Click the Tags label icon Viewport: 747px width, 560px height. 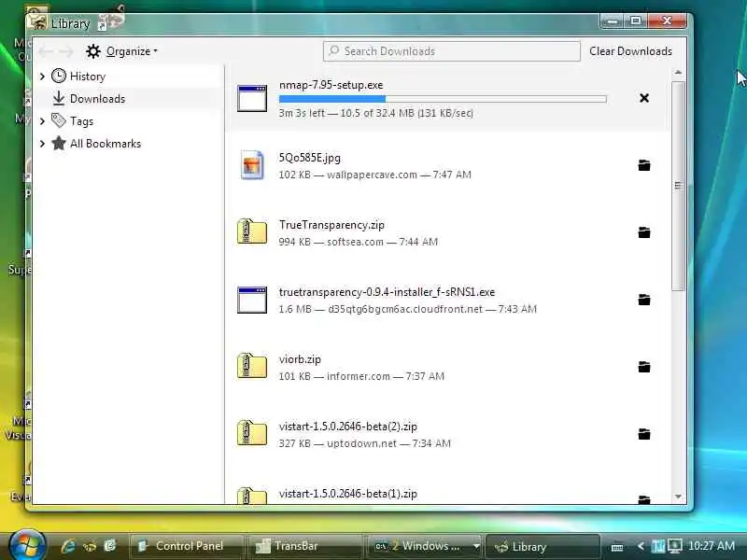(x=59, y=120)
